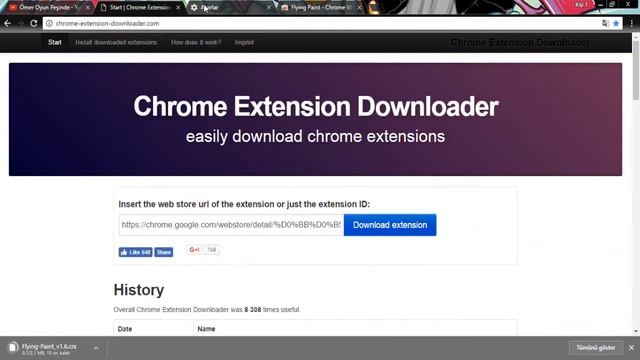Image resolution: width=640 pixels, height=360 pixels.
Task: Click the History heading
Action: click(x=139, y=290)
